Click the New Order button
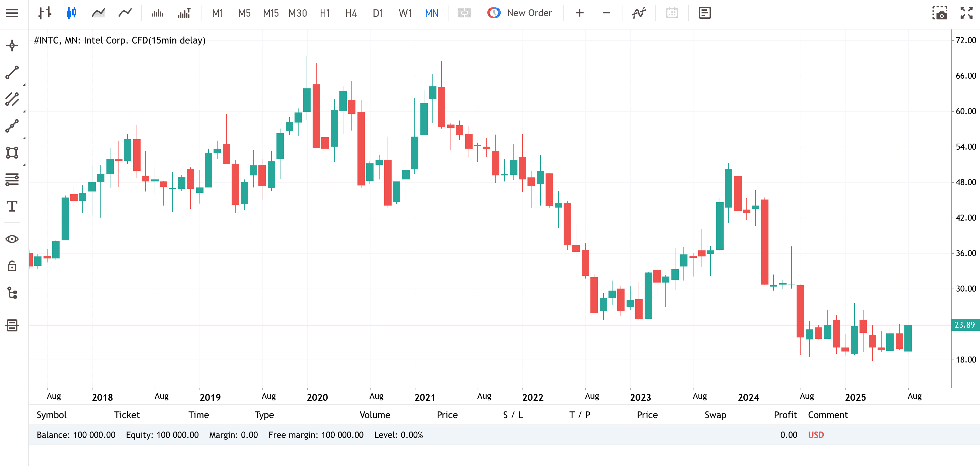This screenshot has width=980, height=466. [519, 13]
